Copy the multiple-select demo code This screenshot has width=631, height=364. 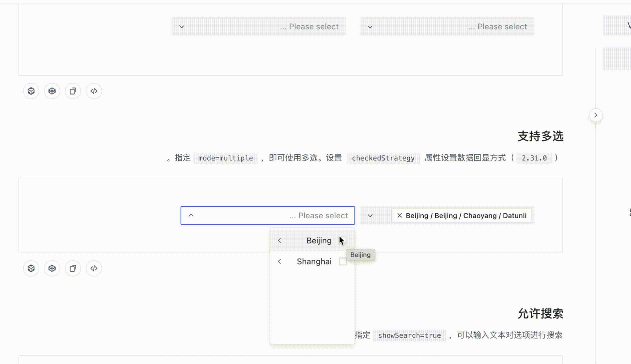(x=73, y=268)
